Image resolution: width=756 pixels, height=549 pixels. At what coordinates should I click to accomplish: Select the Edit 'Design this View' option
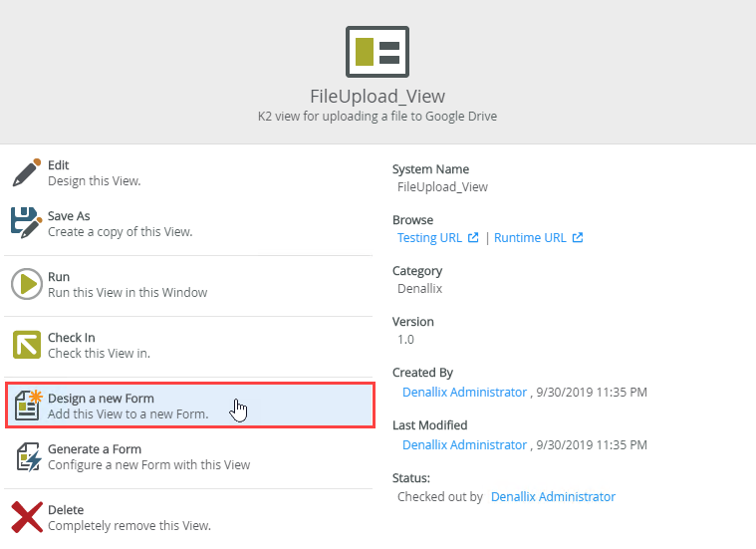tap(188, 172)
